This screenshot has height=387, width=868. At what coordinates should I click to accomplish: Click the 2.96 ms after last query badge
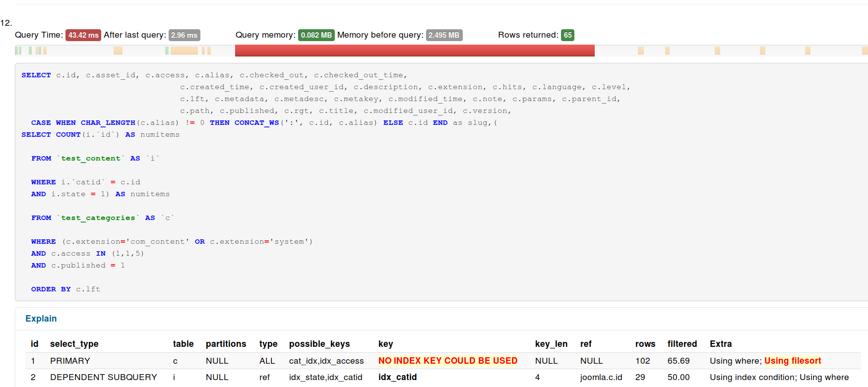pos(184,35)
